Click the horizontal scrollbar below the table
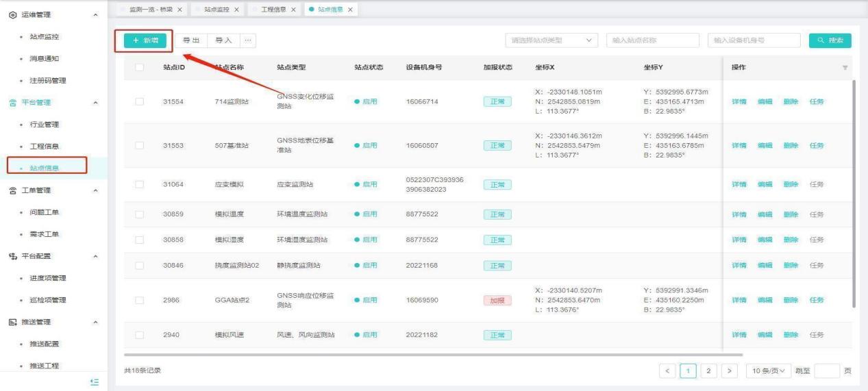The width and height of the screenshot is (868, 391). (433, 355)
